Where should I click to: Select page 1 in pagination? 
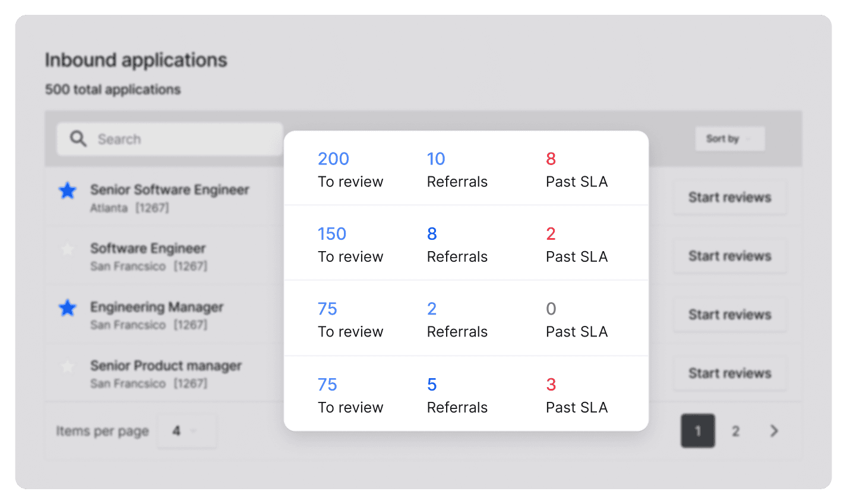[698, 431]
